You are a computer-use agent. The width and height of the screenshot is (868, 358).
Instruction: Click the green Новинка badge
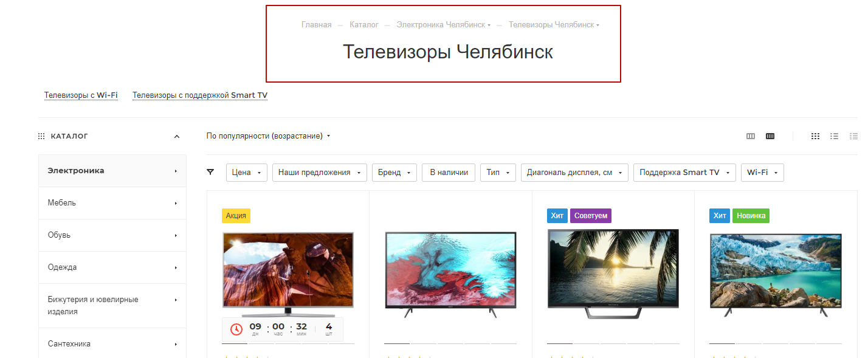pos(751,216)
